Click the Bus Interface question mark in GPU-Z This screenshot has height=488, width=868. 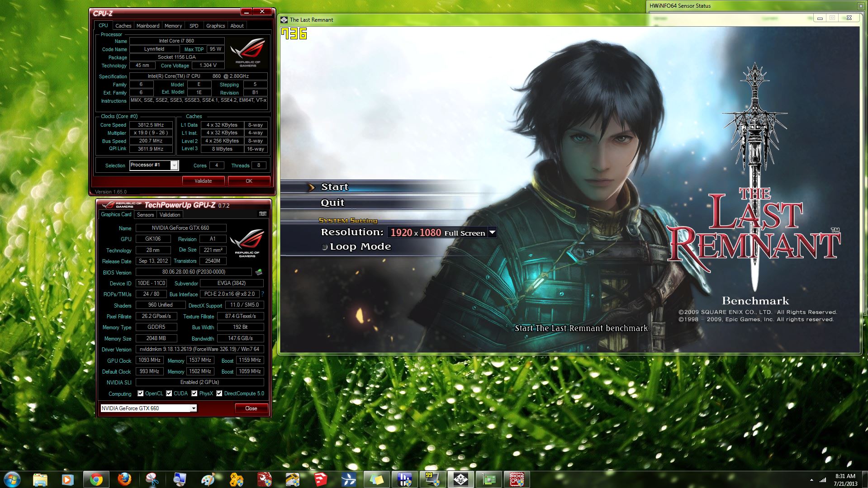262,294
